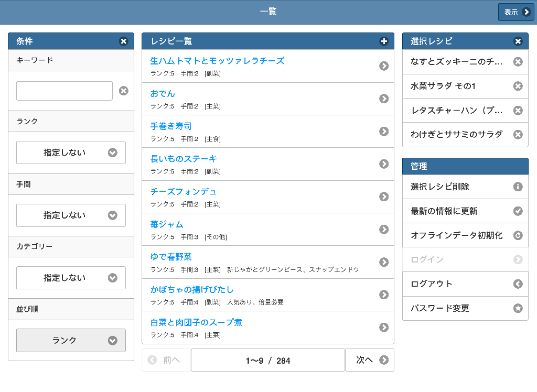This screenshot has width=537, height=392.
Task: Open the おでん recipe link
Action: (163, 93)
